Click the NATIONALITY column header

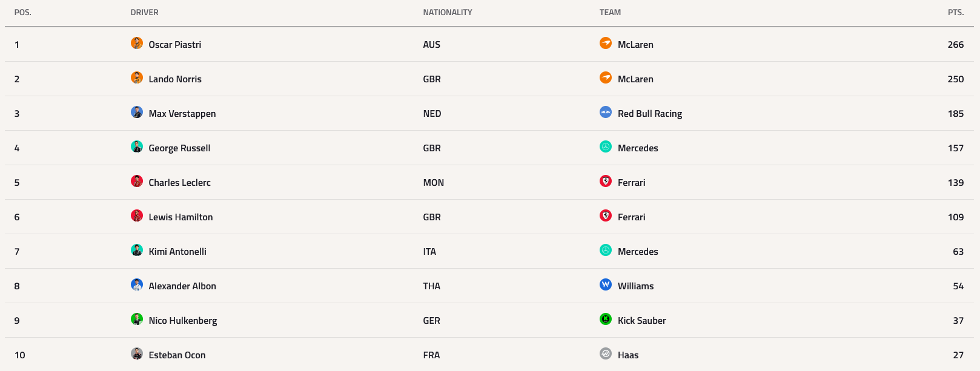[x=448, y=12]
